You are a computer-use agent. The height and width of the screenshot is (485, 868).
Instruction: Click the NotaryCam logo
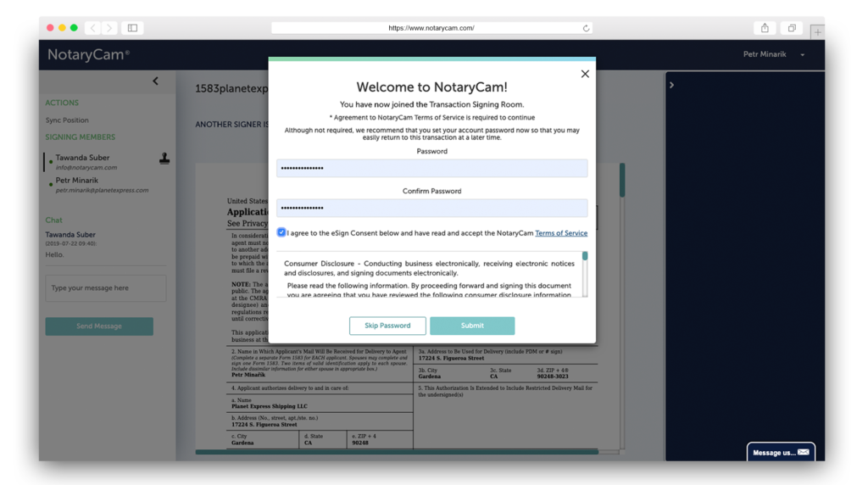click(88, 54)
